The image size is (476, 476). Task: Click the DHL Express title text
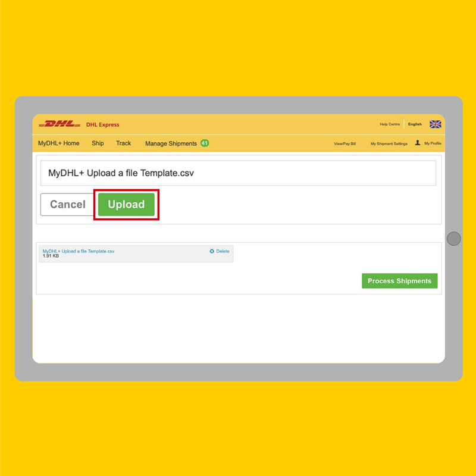point(102,125)
